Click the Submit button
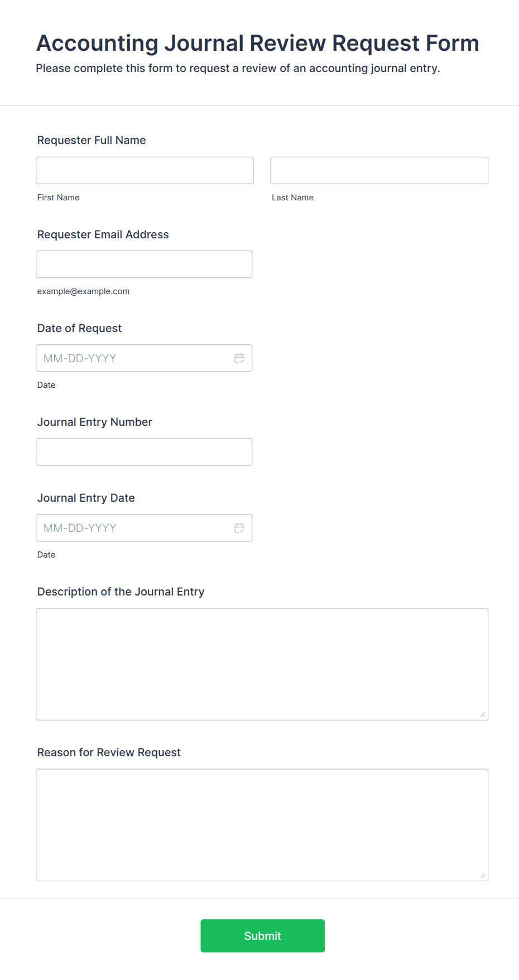Screen dimensions: 519x980 click(x=262, y=935)
